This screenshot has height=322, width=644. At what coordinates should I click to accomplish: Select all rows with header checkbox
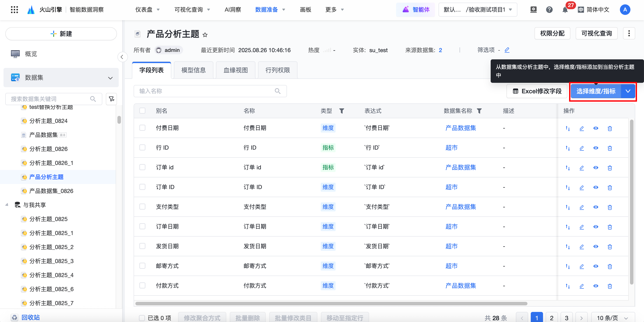pos(142,111)
